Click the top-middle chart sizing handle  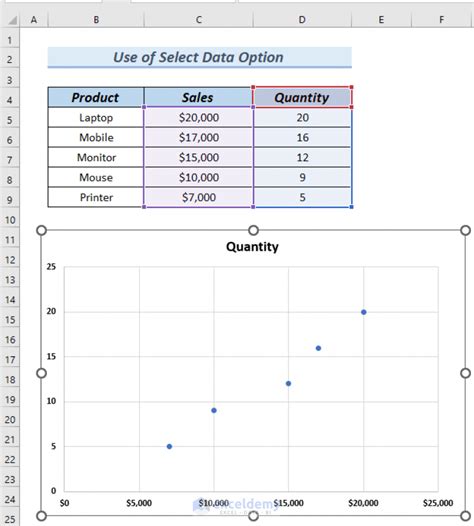pyautogui.click(x=254, y=230)
